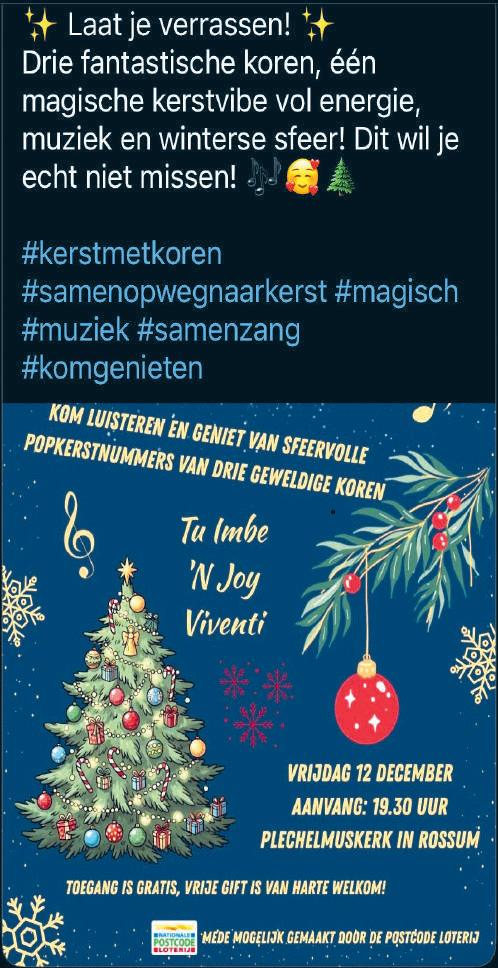Tap the #komgenieten hashtag
The width and height of the screenshot is (498, 968).
112,369
